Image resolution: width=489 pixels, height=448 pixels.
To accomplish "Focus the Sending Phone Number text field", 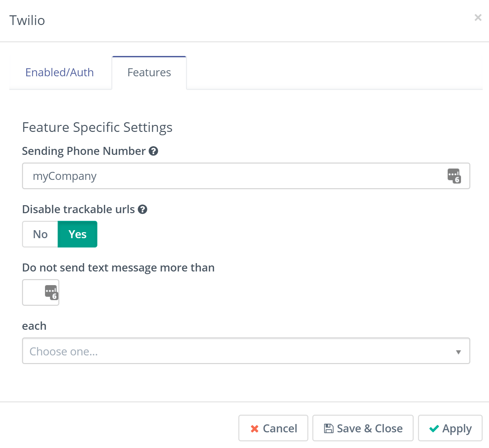I will tap(233, 176).
